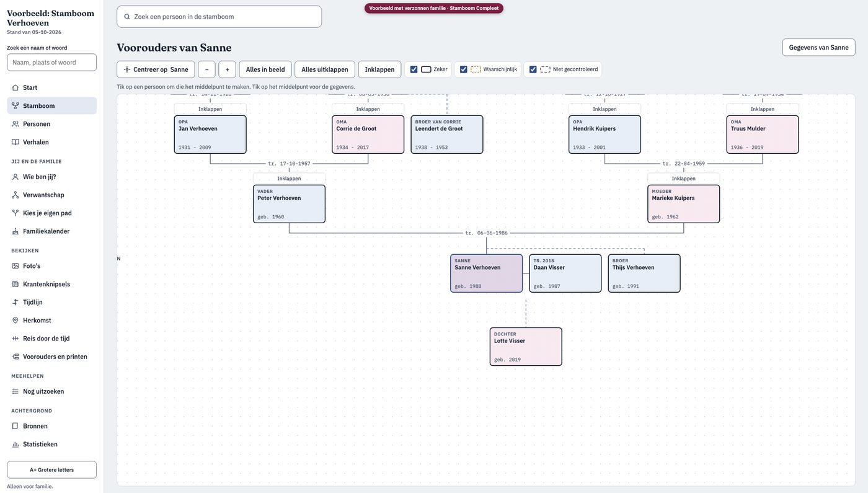Click the Wie ben jij person icon
Screen dimensions: 868x493
pos(15,177)
